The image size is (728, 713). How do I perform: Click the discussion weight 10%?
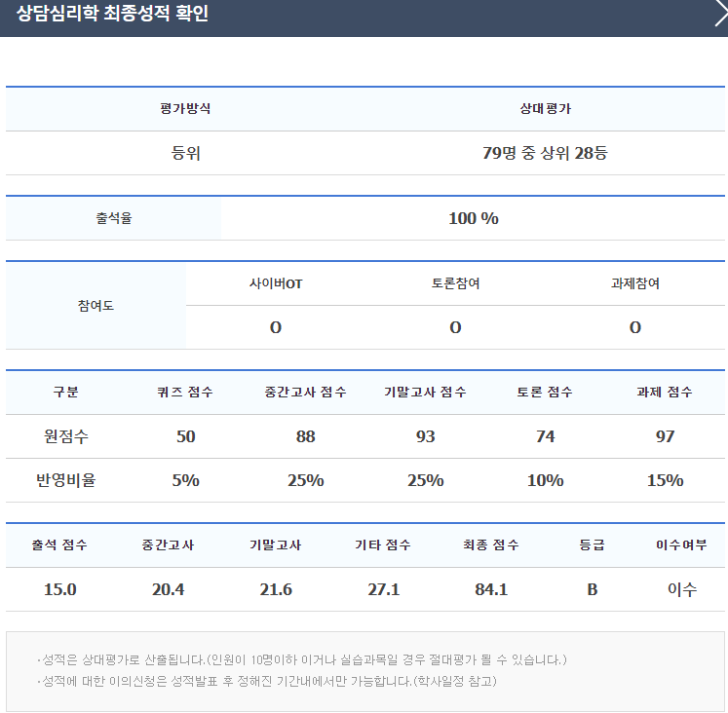tap(545, 480)
